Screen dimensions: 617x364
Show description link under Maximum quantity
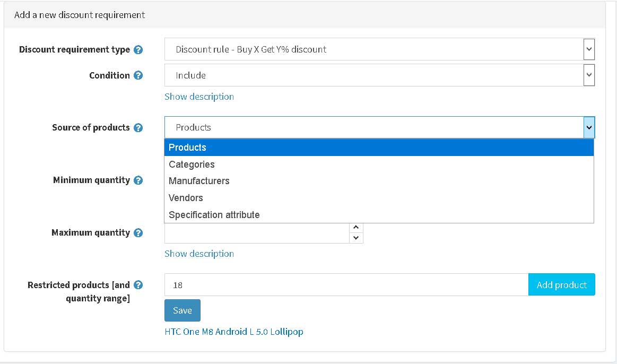(199, 254)
